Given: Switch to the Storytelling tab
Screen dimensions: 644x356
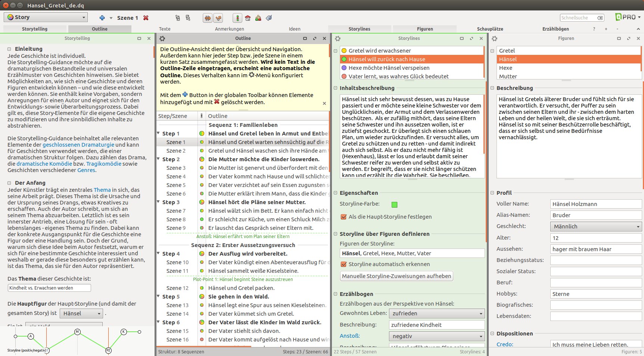Looking at the screenshot, I should (35, 29).
